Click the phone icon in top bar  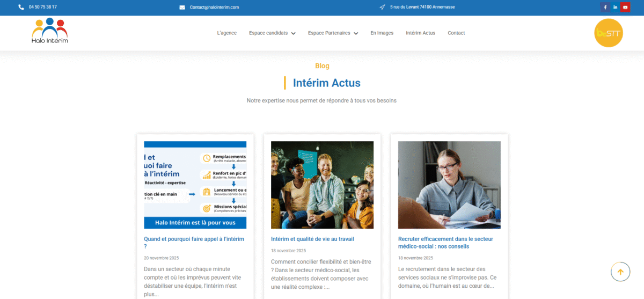[21, 7]
